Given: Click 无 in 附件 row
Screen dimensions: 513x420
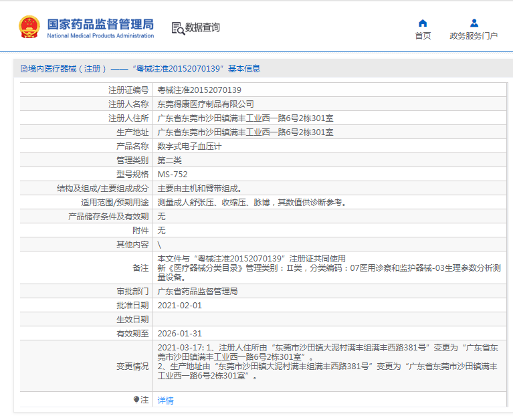Looking at the screenshot, I should [x=161, y=231].
